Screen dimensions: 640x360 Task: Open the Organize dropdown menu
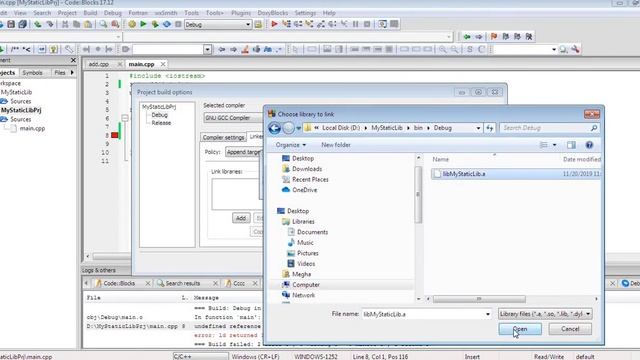click(291, 145)
